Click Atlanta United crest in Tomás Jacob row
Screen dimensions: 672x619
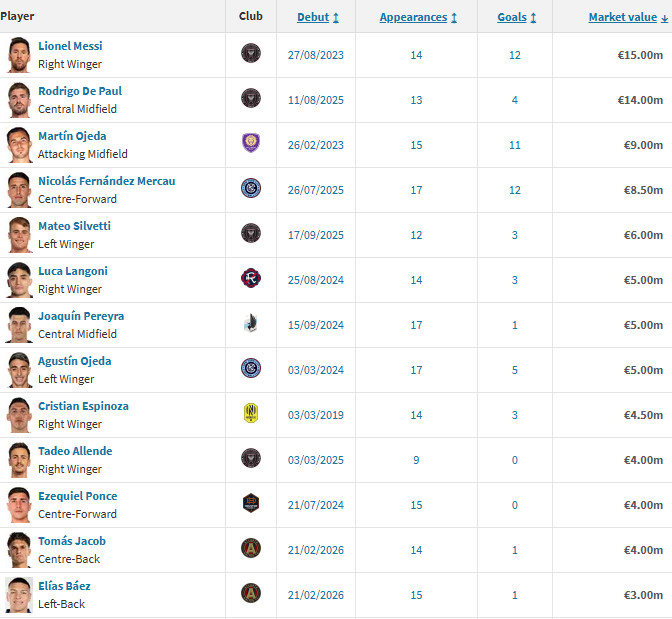251,548
